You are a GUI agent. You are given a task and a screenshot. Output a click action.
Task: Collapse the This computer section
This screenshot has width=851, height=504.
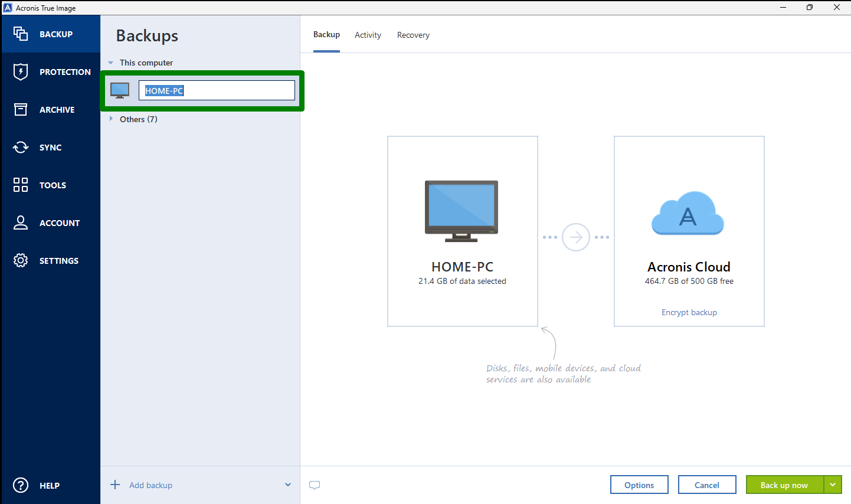[x=111, y=62]
